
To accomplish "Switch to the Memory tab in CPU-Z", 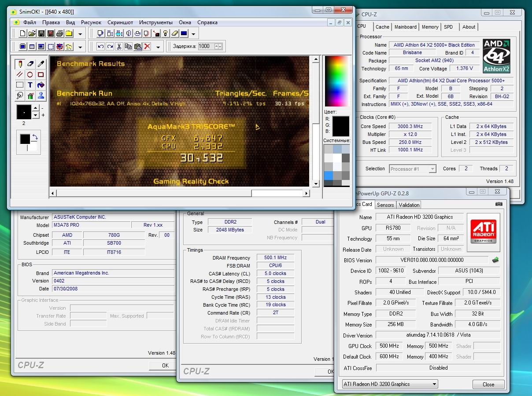I will click(x=430, y=27).
